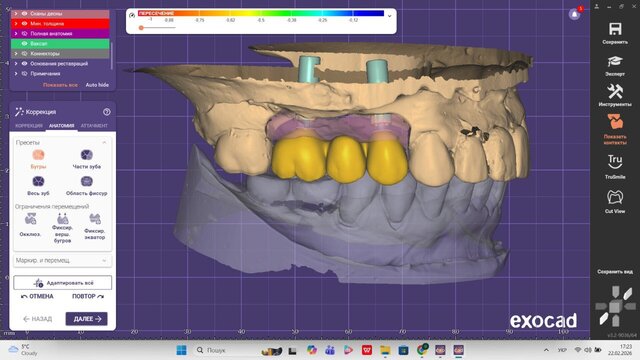Image resolution: width=640 pixels, height=360 pixels.
Task: Toggle visibility of Коннекторы layer
Action: (x=24, y=53)
